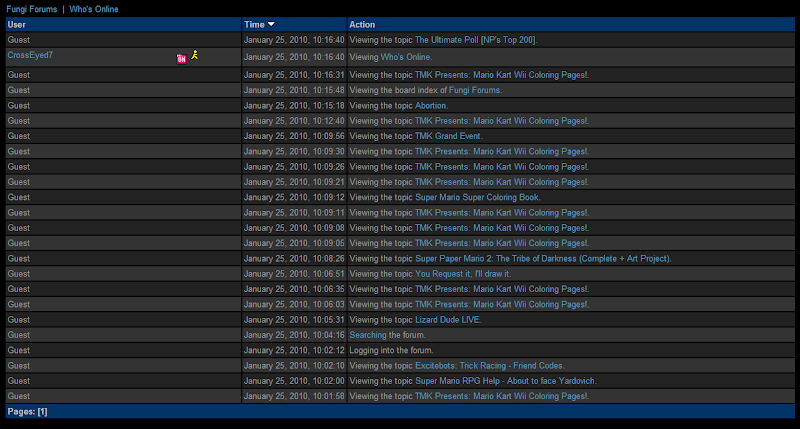Click the Time column sort arrow
This screenshot has width=800, height=429.
271,23
